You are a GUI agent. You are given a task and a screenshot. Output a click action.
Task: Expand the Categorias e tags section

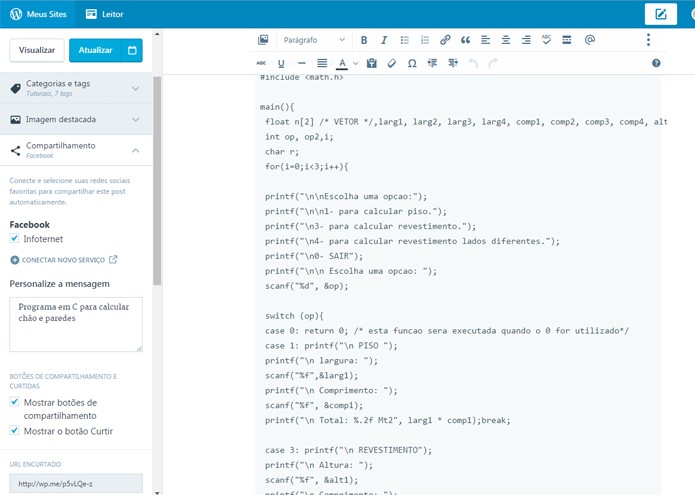pos(76,88)
